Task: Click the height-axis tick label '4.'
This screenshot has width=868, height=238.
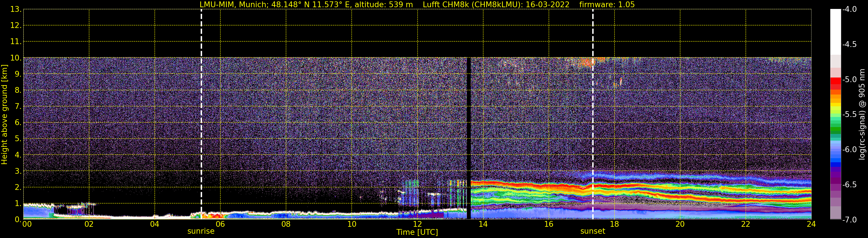Action: click(x=18, y=155)
